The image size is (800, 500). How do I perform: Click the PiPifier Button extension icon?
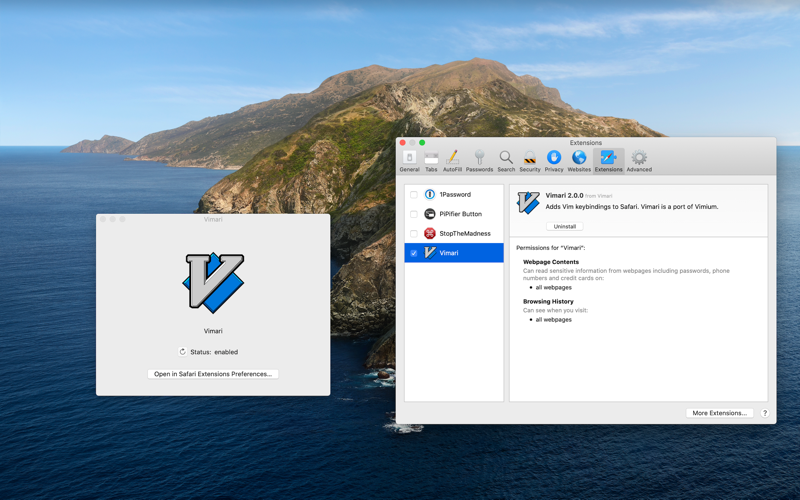[x=430, y=214]
